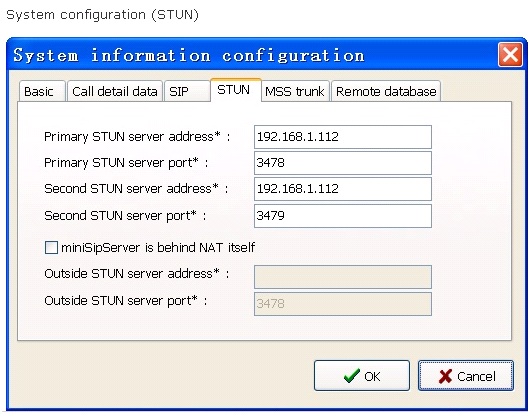Image resolution: width=530 pixels, height=414 pixels.
Task: Open the Remote database tab
Action: [386, 91]
